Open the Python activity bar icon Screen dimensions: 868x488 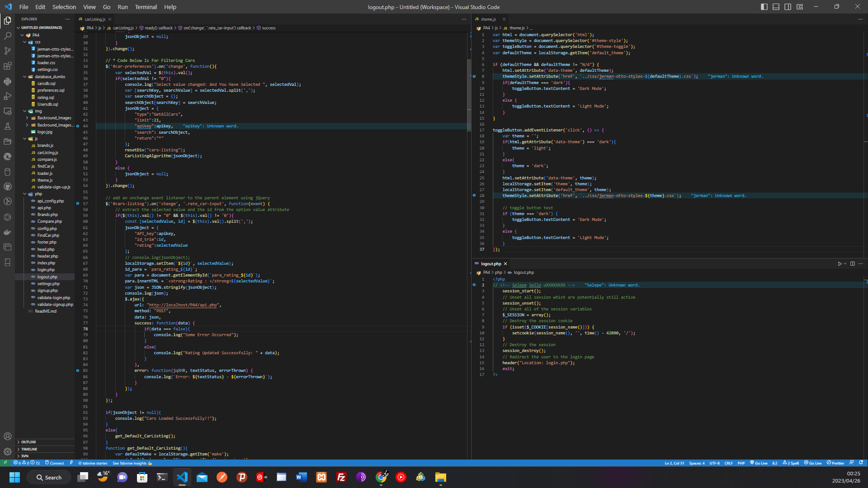[7, 81]
